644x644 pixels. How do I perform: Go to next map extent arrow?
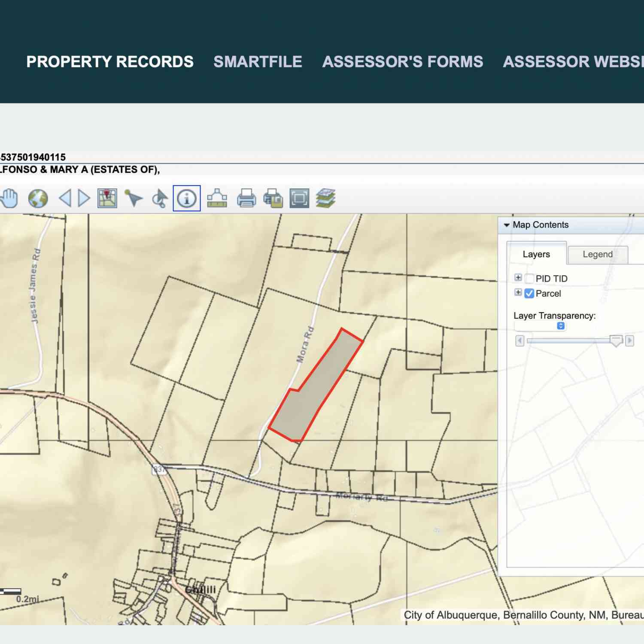pos(84,198)
